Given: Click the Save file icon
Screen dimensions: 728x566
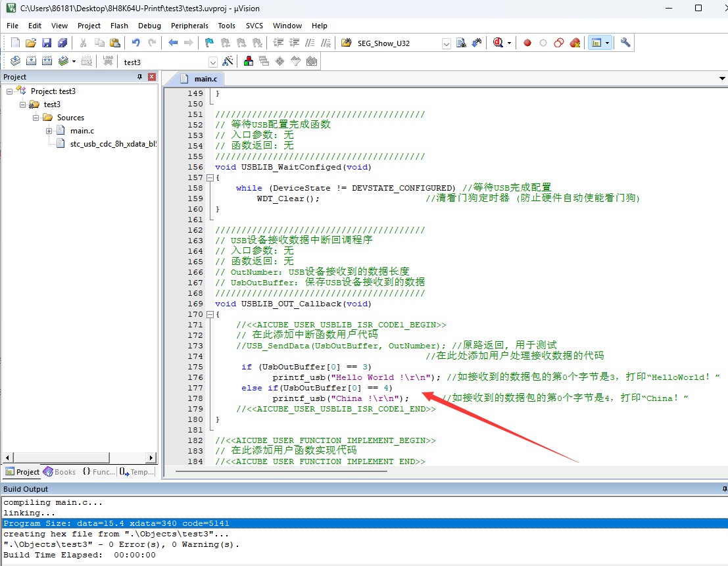Looking at the screenshot, I should pos(47,43).
